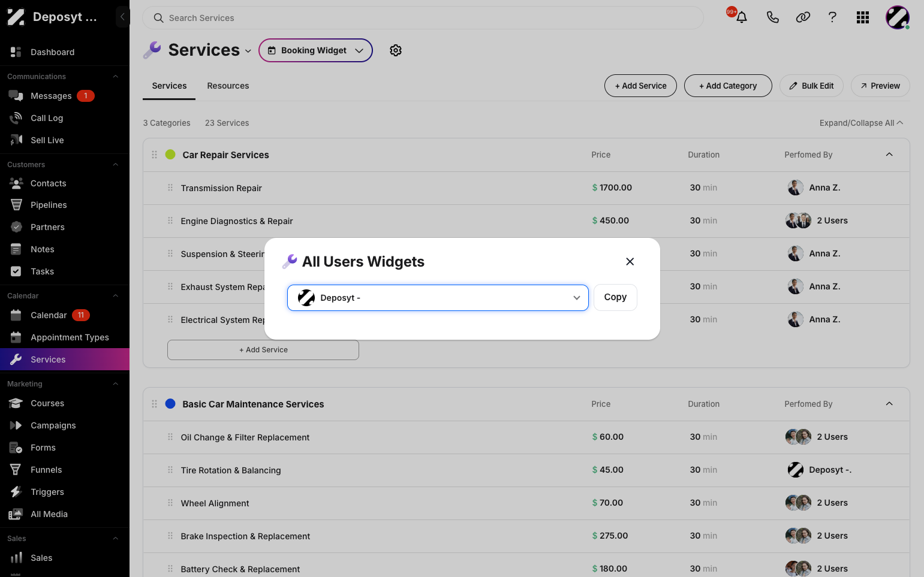Viewport: 924px width, 577px height.
Task: Click the Campaigns icon in sidebar
Action: click(x=16, y=425)
